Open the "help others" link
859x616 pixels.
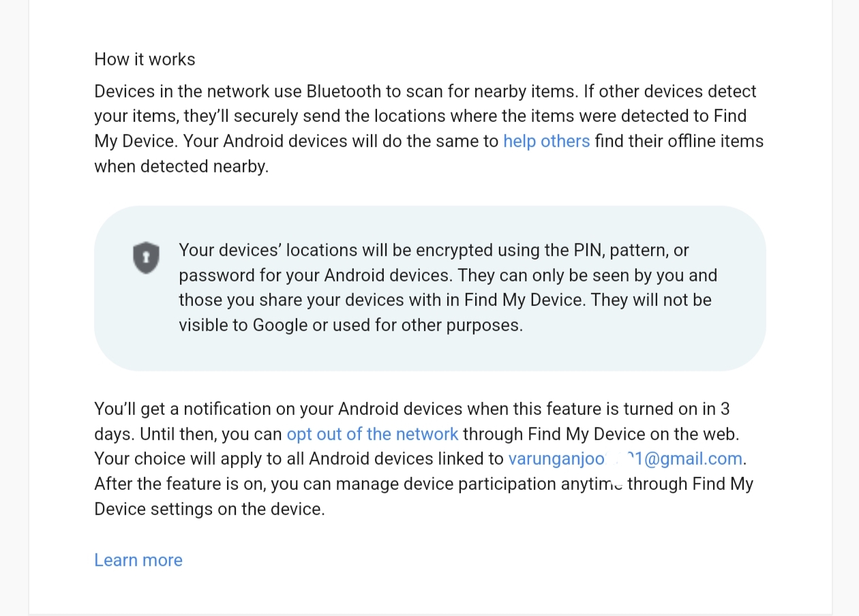(x=546, y=141)
